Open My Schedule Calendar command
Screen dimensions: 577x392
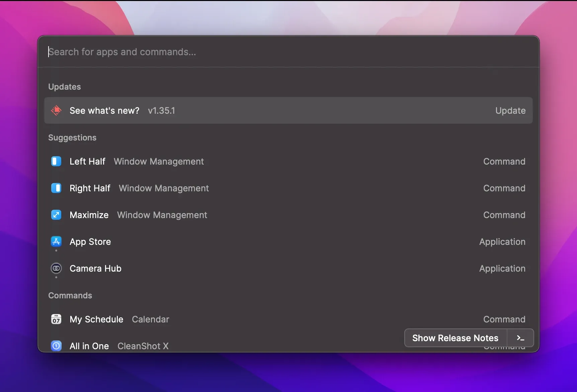[x=119, y=319]
